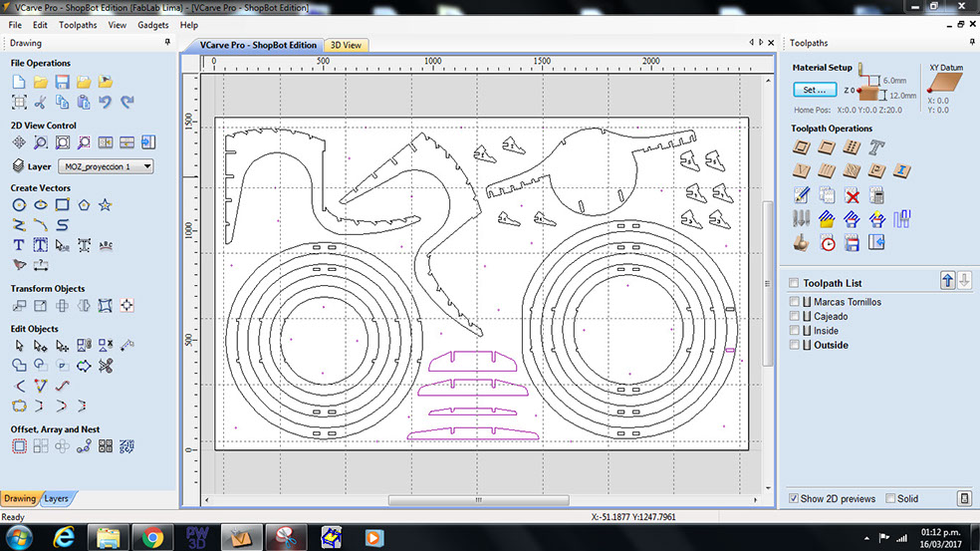The width and height of the screenshot is (980, 551).
Task: Enable the Solid checkbox
Action: click(890, 498)
